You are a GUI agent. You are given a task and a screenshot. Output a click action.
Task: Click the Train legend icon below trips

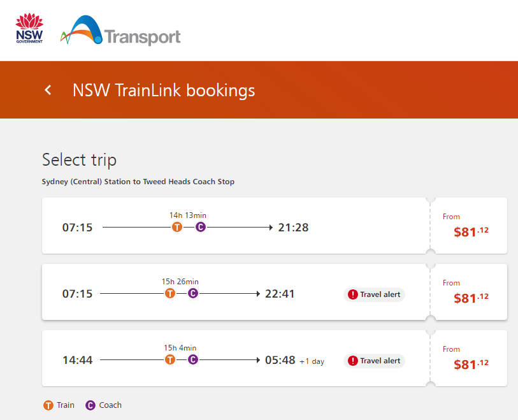(48, 405)
